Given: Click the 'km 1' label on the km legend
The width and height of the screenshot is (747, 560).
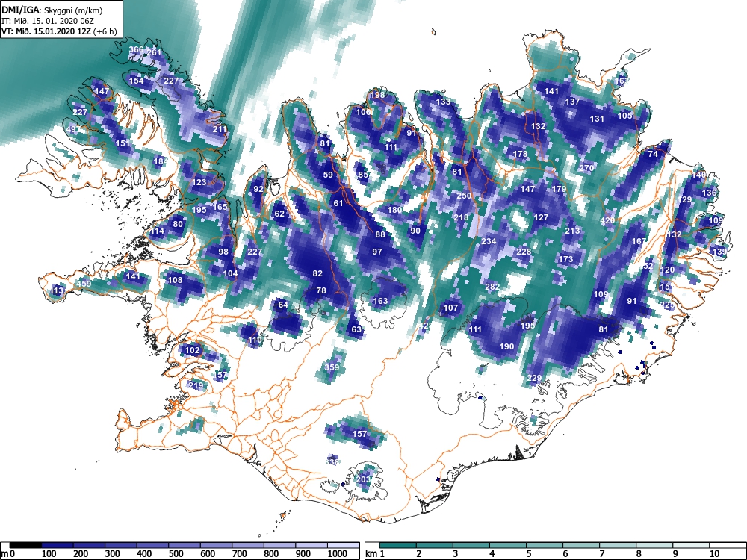Looking at the screenshot, I should (375, 554).
